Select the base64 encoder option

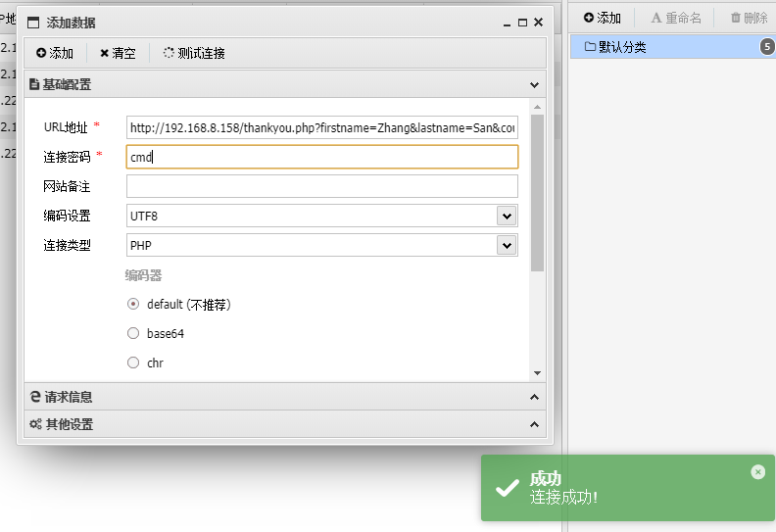point(133,333)
